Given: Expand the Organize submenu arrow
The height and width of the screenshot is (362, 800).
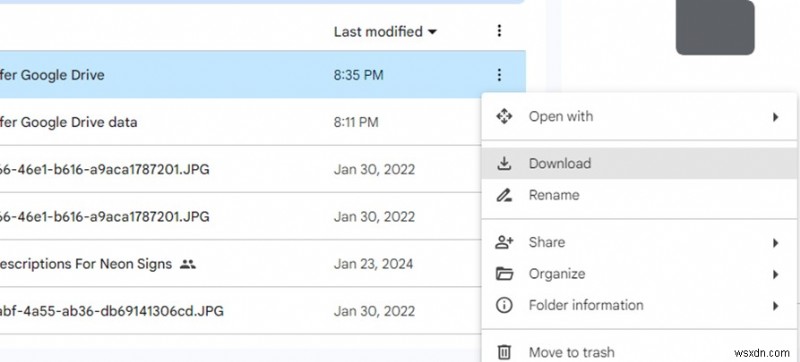Looking at the screenshot, I should [x=776, y=274].
